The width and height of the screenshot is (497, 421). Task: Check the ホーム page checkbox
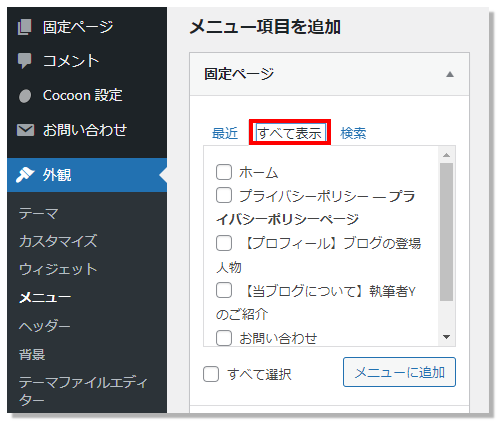(x=224, y=172)
